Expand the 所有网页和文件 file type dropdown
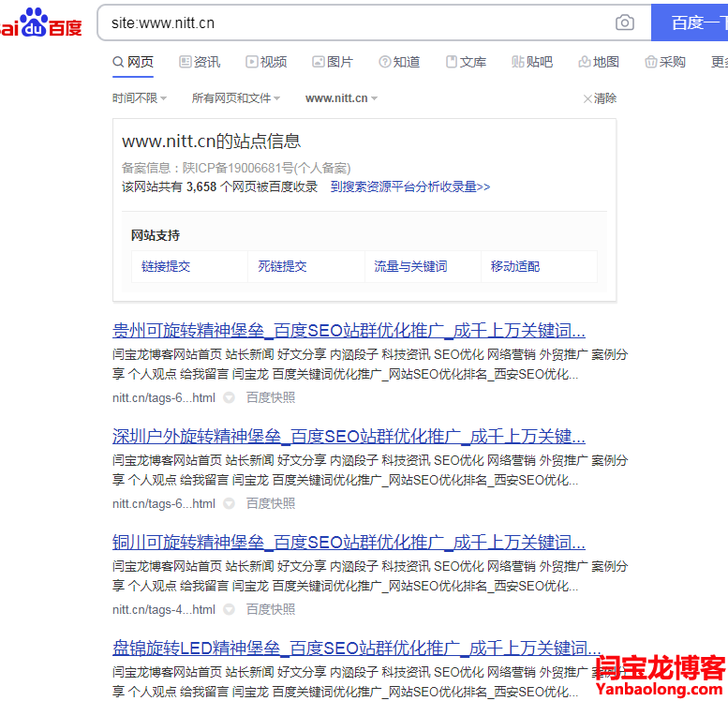The width and height of the screenshot is (728, 701). click(237, 98)
